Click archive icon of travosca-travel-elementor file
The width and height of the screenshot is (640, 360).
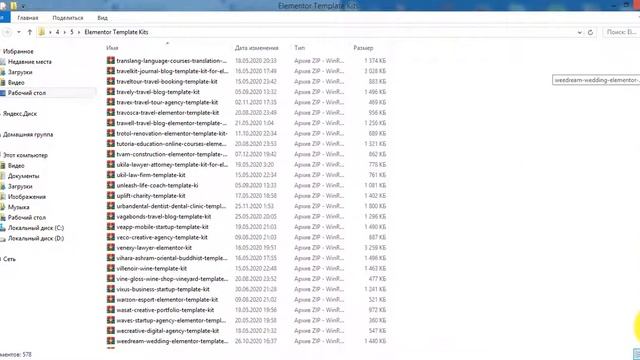111,113
